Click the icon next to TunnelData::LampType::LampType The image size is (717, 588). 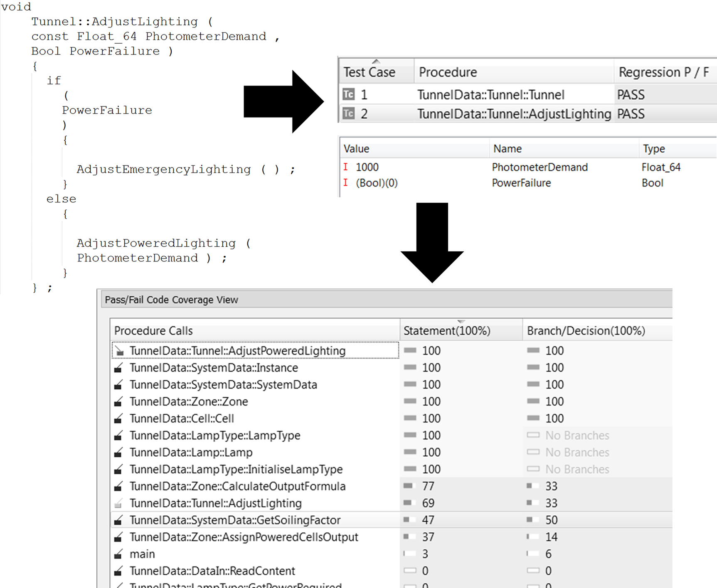tap(119, 435)
